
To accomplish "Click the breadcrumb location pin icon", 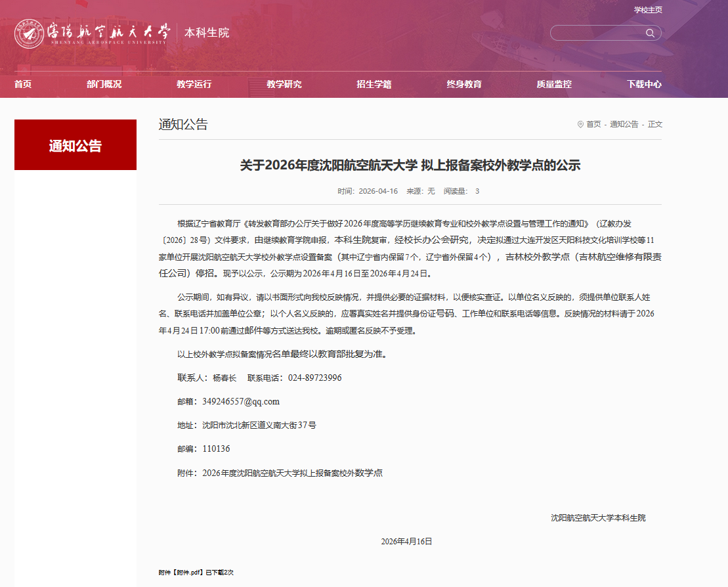I will click(580, 124).
